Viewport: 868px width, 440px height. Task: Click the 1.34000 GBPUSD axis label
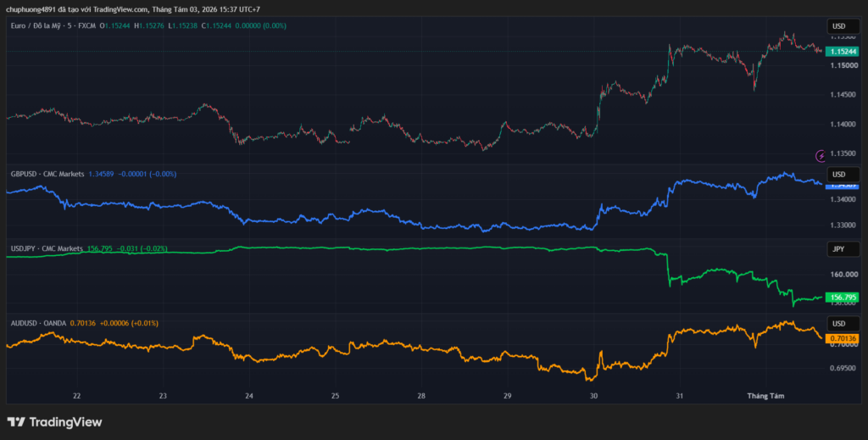coord(842,198)
